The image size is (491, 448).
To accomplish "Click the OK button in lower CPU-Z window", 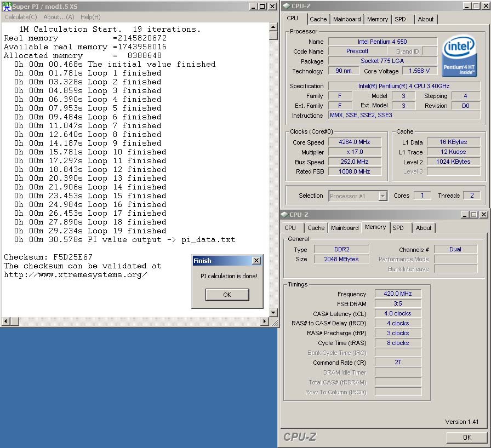I will (467, 438).
